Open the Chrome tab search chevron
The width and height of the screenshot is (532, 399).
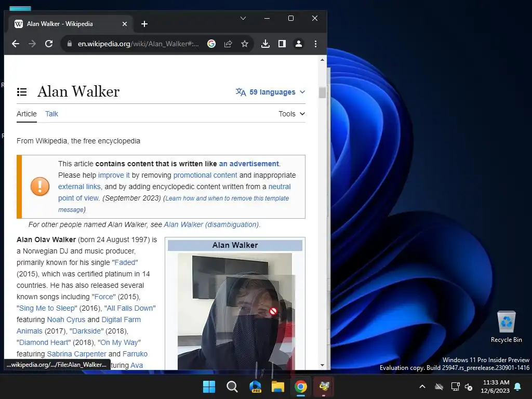(x=243, y=18)
